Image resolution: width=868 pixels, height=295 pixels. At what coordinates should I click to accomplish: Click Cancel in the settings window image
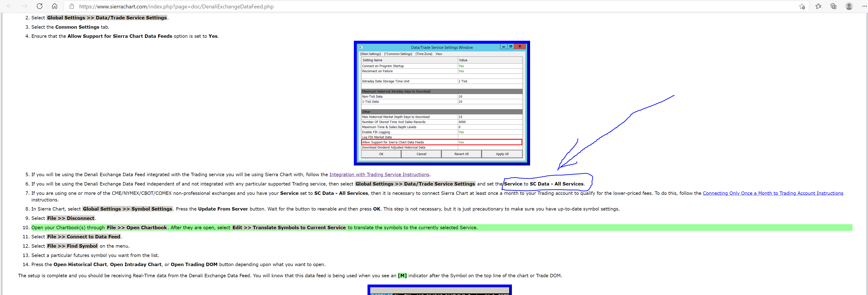[x=421, y=154]
